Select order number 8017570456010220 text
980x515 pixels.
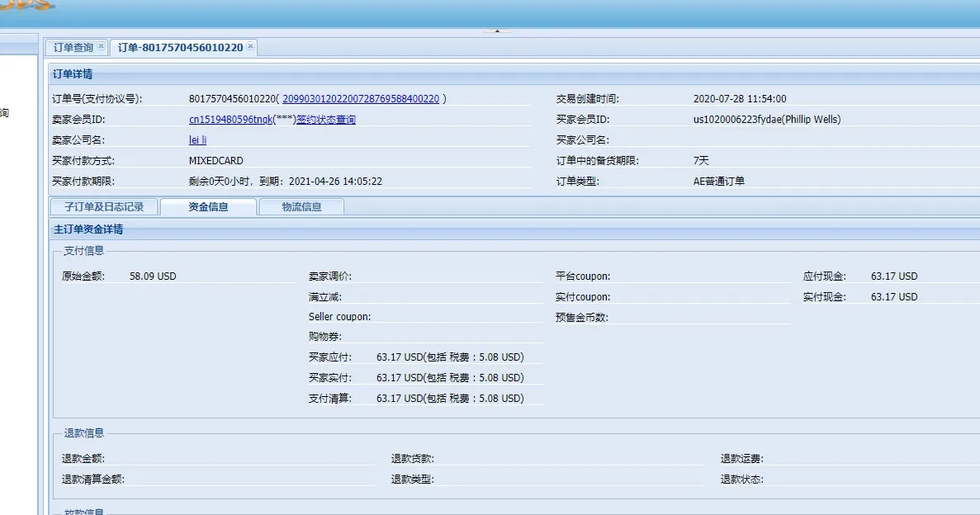tap(232, 99)
